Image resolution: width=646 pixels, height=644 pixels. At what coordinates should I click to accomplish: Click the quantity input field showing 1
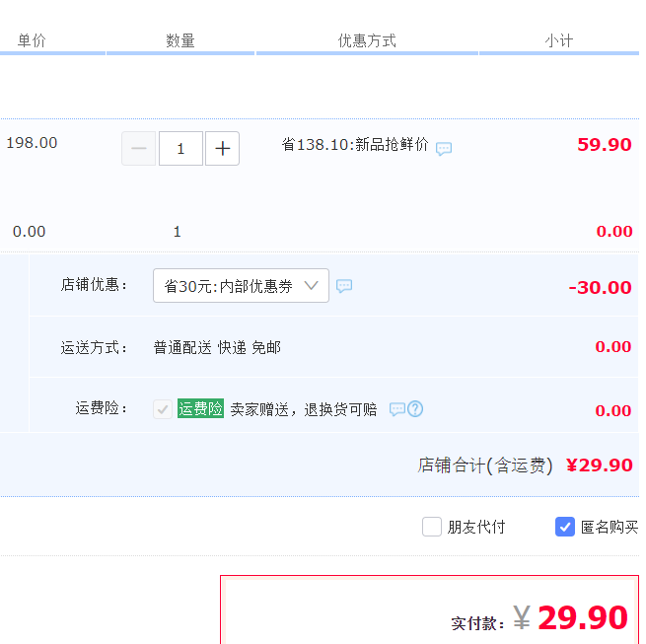pos(180,149)
